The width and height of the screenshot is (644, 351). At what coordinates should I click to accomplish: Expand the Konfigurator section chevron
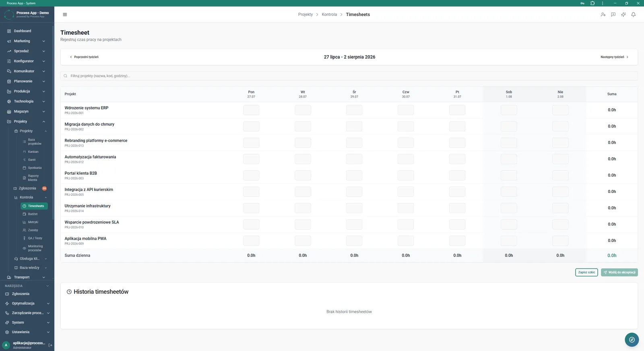click(x=43, y=61)
